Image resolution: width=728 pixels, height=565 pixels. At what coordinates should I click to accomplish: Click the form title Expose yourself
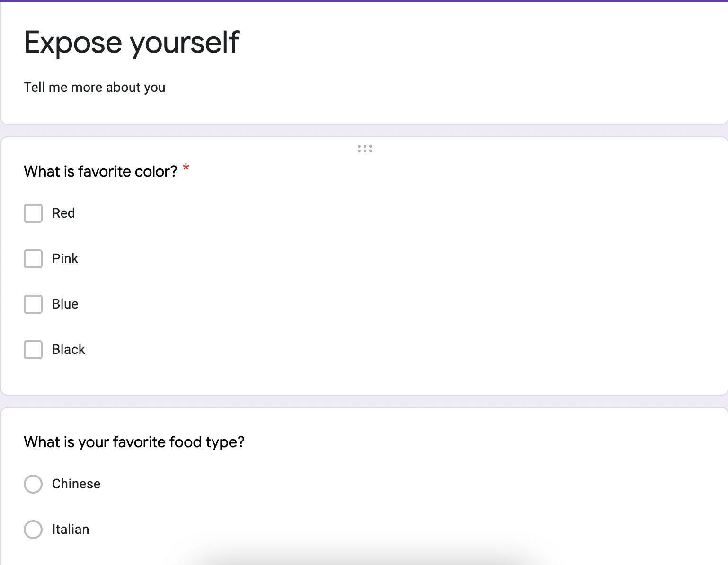click(132, 42)
